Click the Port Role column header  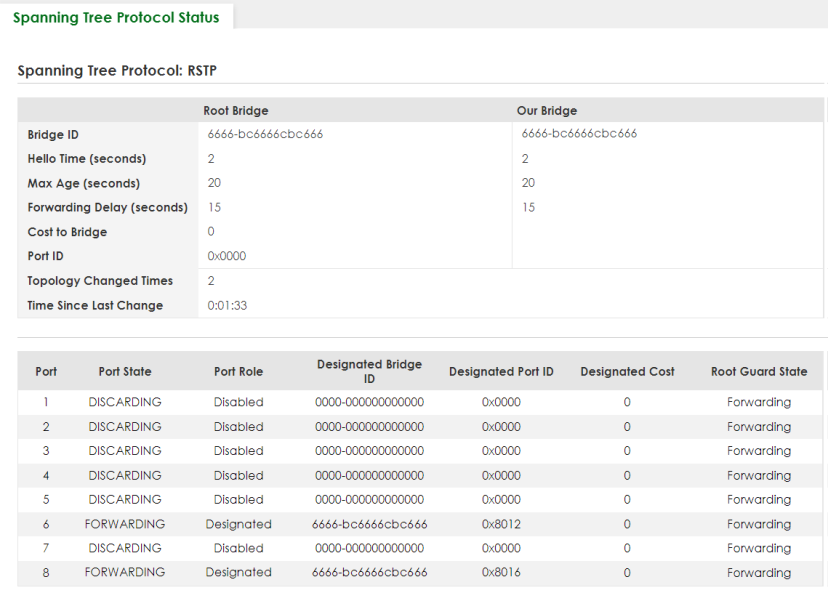coord(238,372)
